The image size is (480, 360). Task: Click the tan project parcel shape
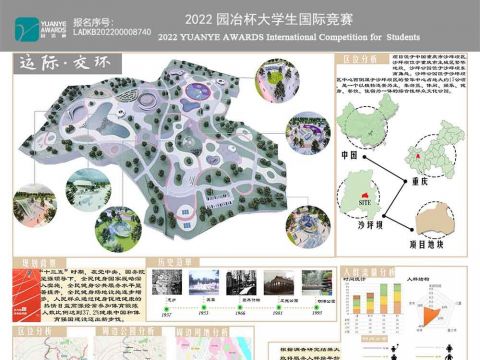(x=435, y=219)
